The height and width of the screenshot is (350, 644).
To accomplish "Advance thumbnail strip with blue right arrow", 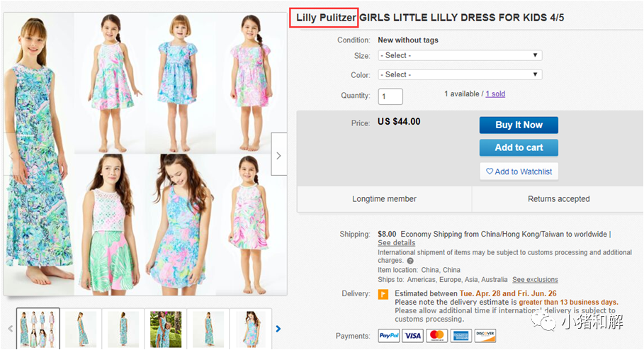I will click(278, 329).
